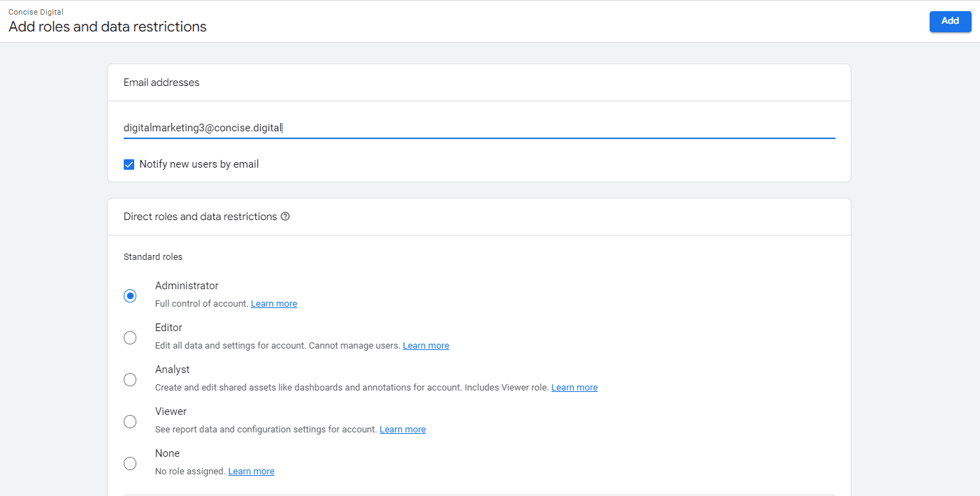The image size is (980, 496).
Task: Click the Standard roles label
Action: click(x=153, y=257)
